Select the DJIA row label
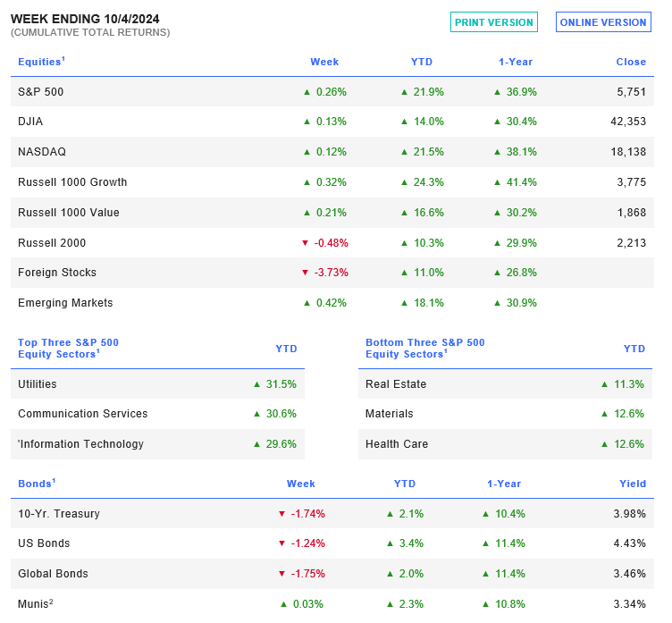The image size is (672, 623). [x=30, y=122]
